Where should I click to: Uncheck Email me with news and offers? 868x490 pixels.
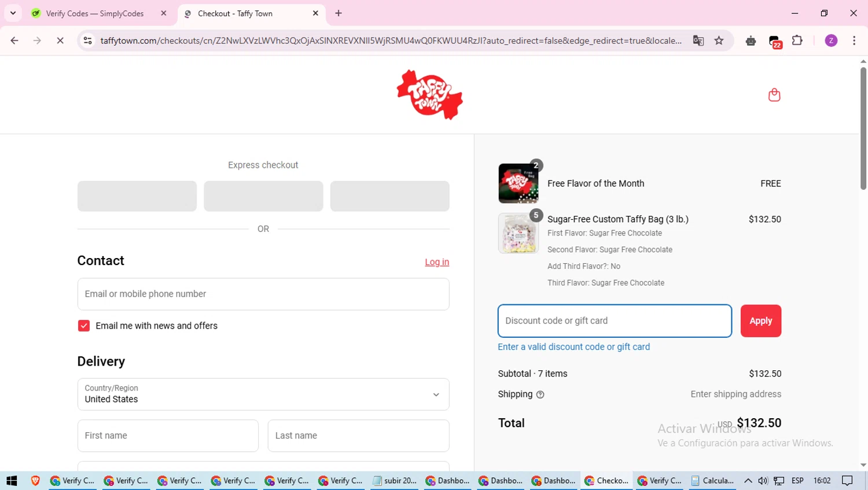click(84, 326)
